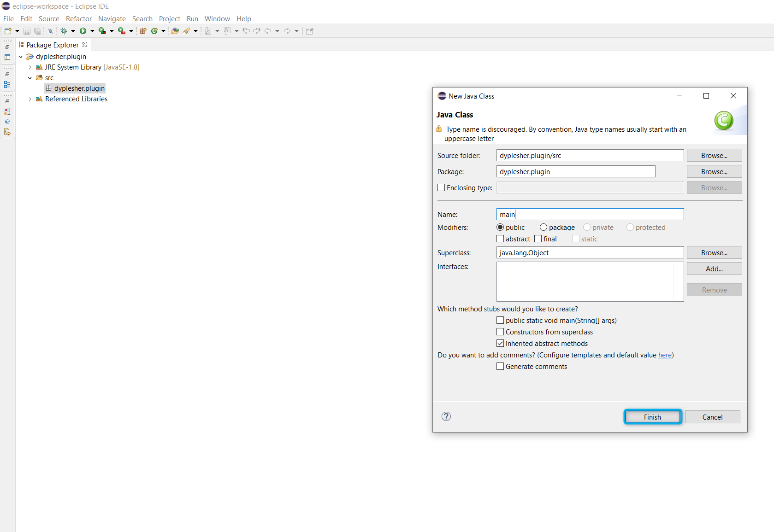
Task: Click the Add interfaces button
Action: coord(714,269)
